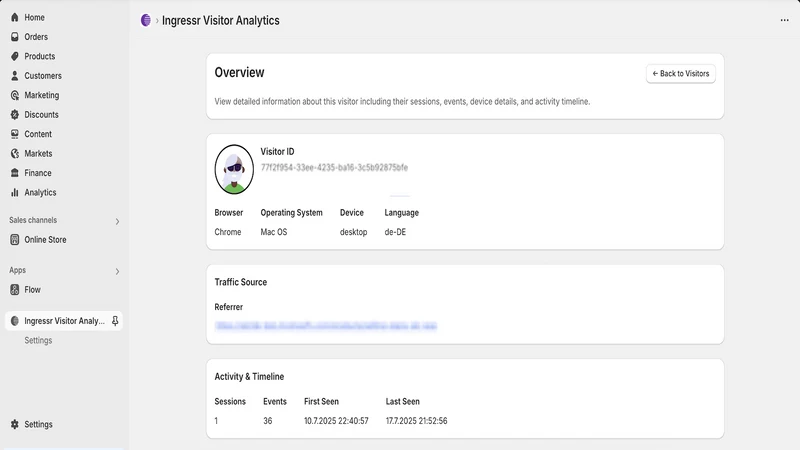Open Settings under Ingressr Visitor Analytics

[x=38, y=340]
